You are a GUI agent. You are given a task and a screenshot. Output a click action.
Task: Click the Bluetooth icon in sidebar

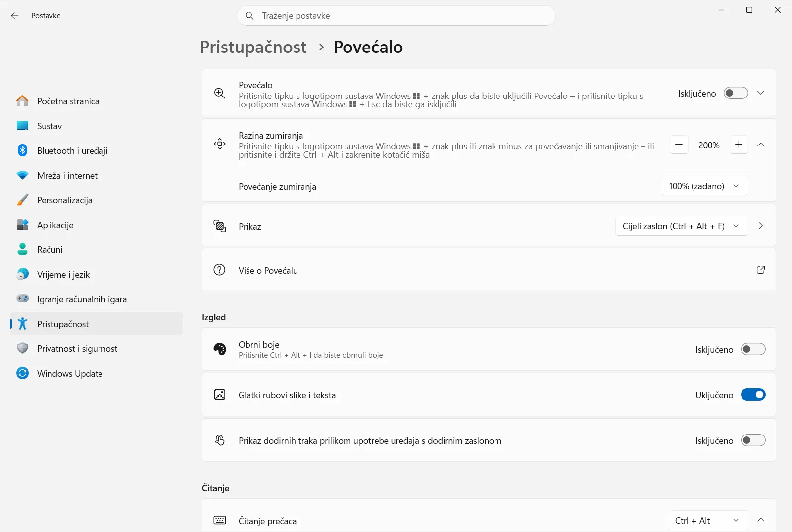pos(22,150)
